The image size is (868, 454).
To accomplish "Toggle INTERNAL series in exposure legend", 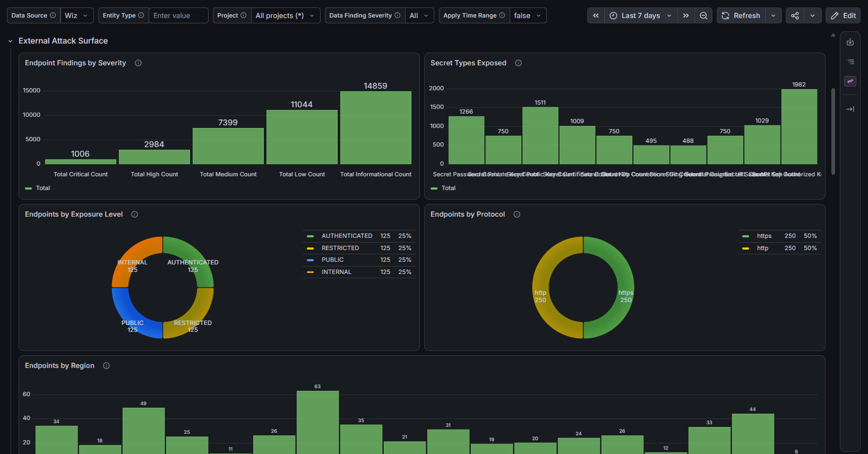I will (x=336, y=272).
